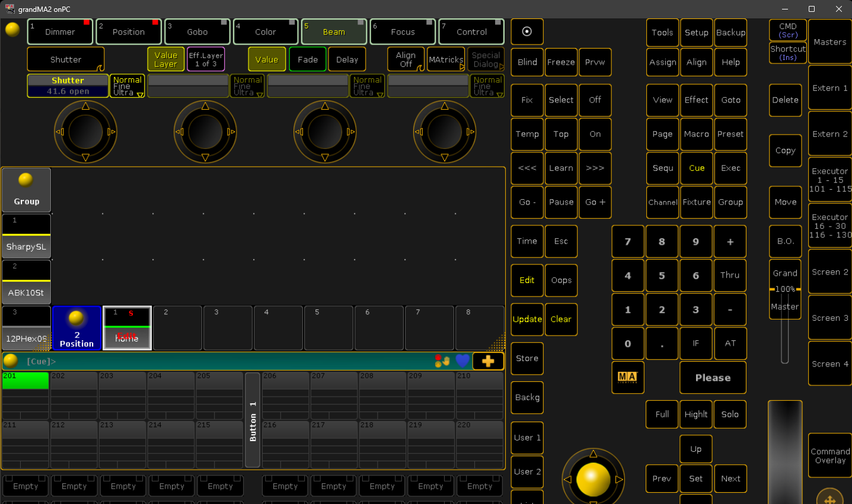The width and height of the screenshot is (852, 504).
Task: Switch to the Fade layer
Action: pos(308,59)
